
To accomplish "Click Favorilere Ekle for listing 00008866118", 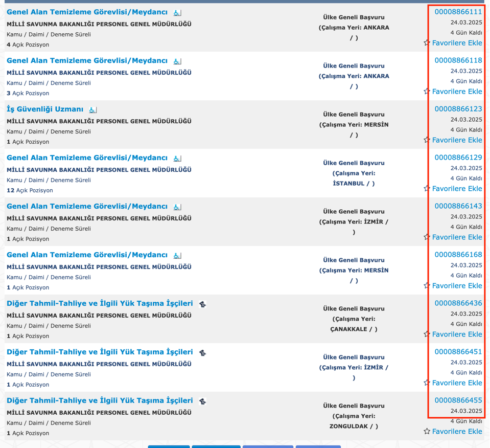I will click(x=457, y=92).
